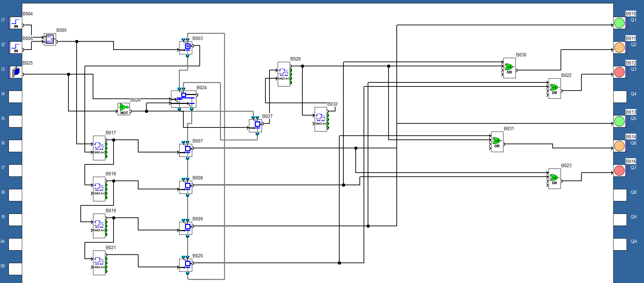
Task: Select OR gate block B031
Action: [x=497, y=142]
